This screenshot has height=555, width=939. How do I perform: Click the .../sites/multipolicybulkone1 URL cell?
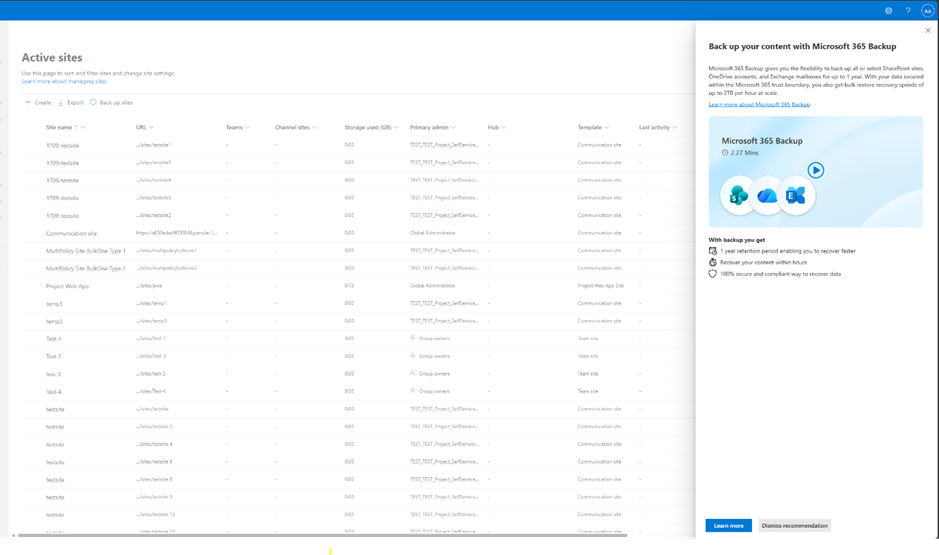[x=166, y=250]
